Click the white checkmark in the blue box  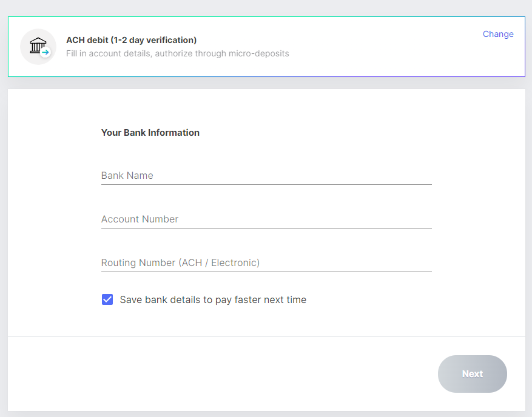tap(107, 299)
